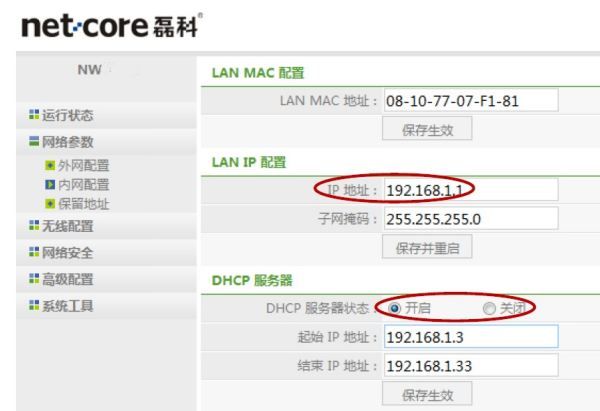
Task: Click the netcore 磊科 logo
Action: 112,26
